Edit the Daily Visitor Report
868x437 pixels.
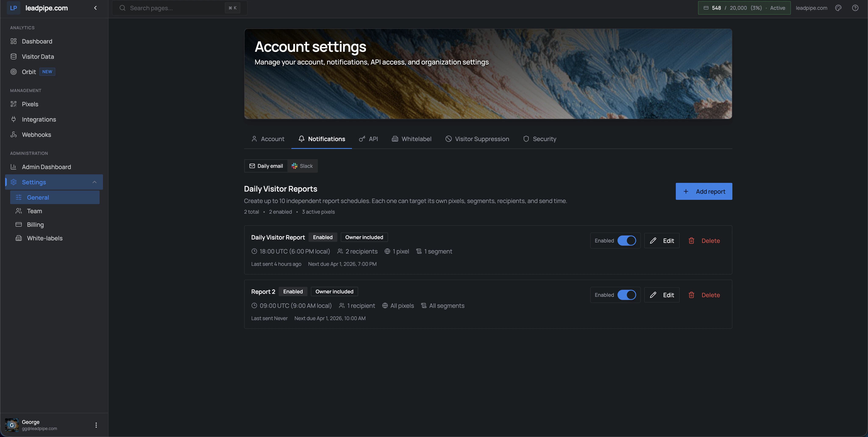pos(662,241)
